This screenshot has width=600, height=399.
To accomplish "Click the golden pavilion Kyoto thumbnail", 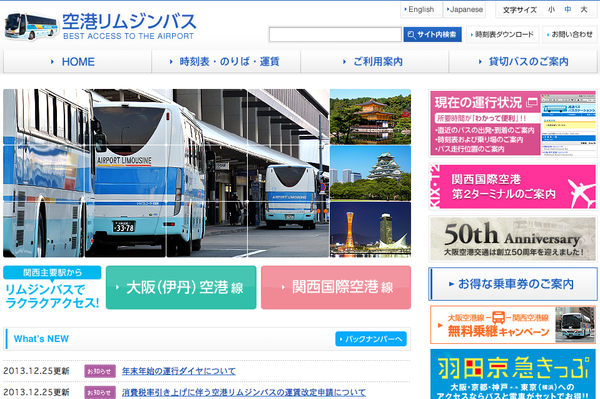I will [x=370, y=117].
